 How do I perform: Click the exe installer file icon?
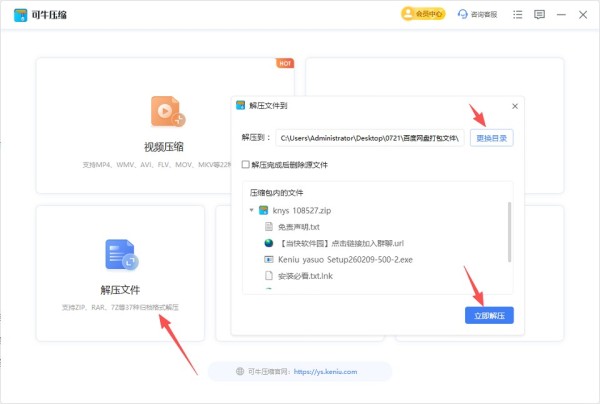269,259
